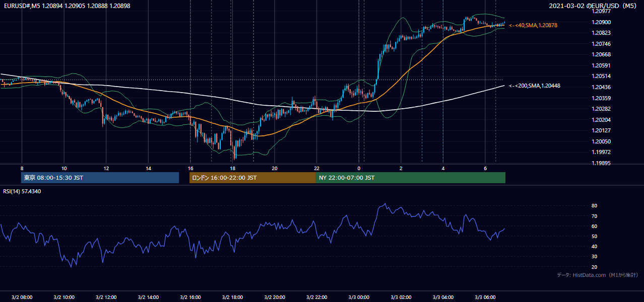Screen dimensions: 644x302
Task: Click the 3/3 06:00 date label
Action: (485, 297)
